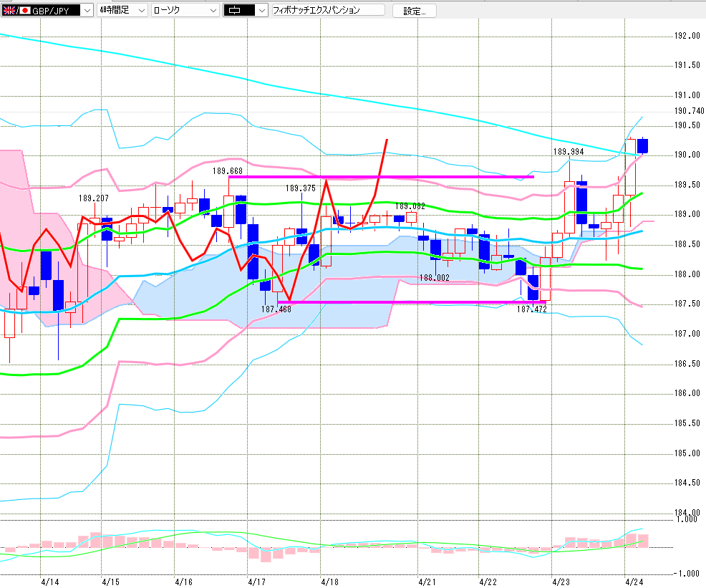Select the 190.740 current price marker
This screenshot has height=588, width=706.
(x=689, y=111)
